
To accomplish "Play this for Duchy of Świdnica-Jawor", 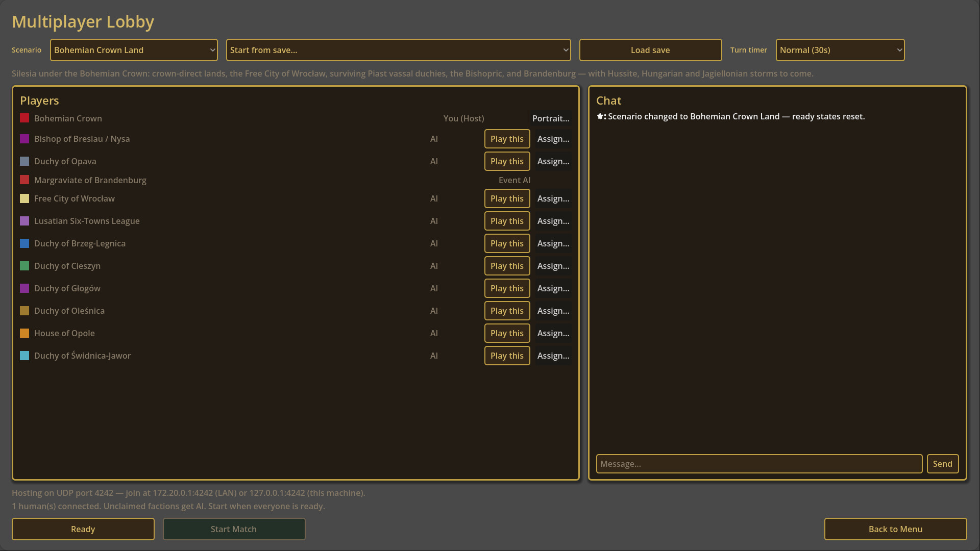I will click(x=507, y=356).
